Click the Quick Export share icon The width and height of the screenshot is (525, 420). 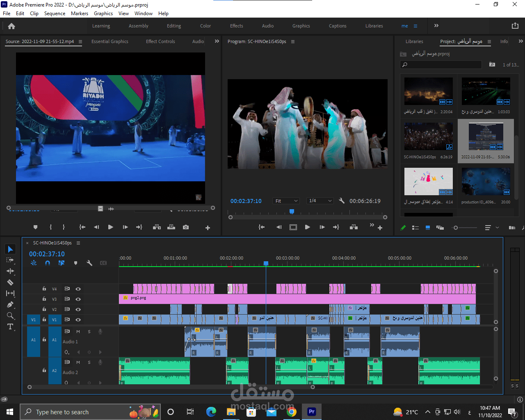click(515, 26)
